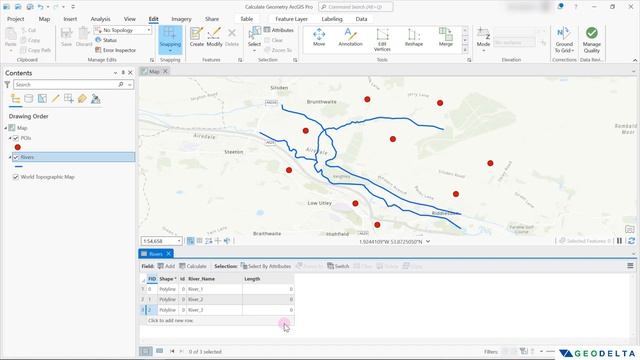The image size is (640, 360).
Task: Collapse the ribbon chevron
Action: point(635,60)
